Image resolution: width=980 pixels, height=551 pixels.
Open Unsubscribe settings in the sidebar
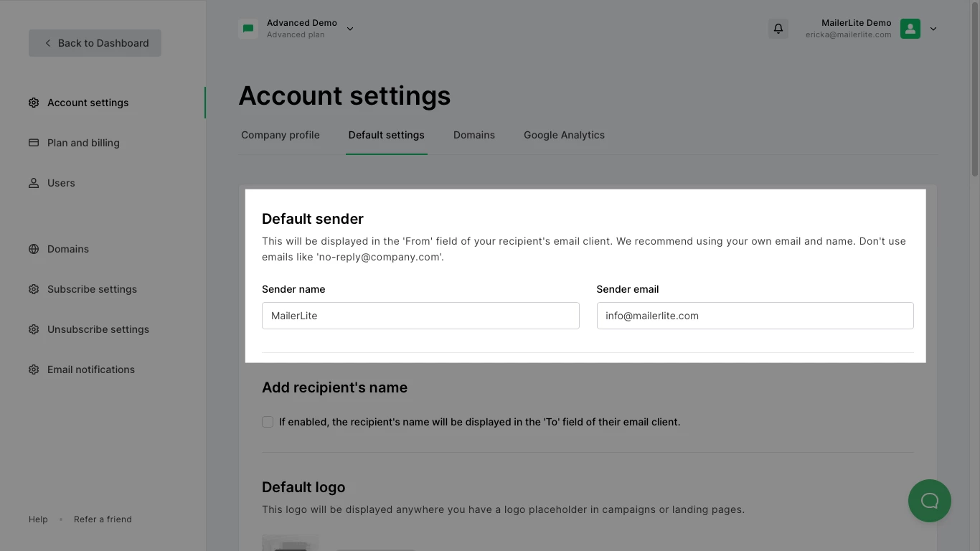click(x=98, y=329)
